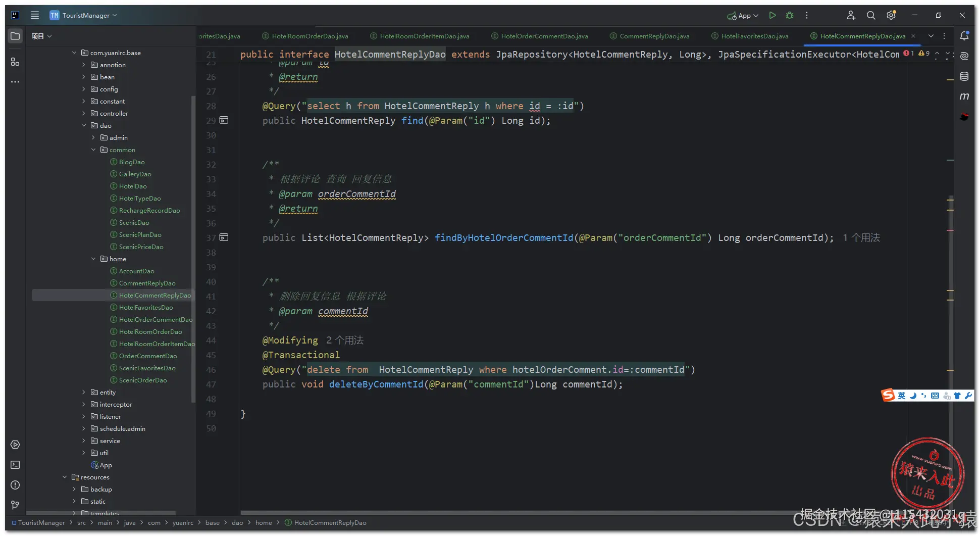Click the warnings count indicator
The image size is (980, 536).
point(924,53)
